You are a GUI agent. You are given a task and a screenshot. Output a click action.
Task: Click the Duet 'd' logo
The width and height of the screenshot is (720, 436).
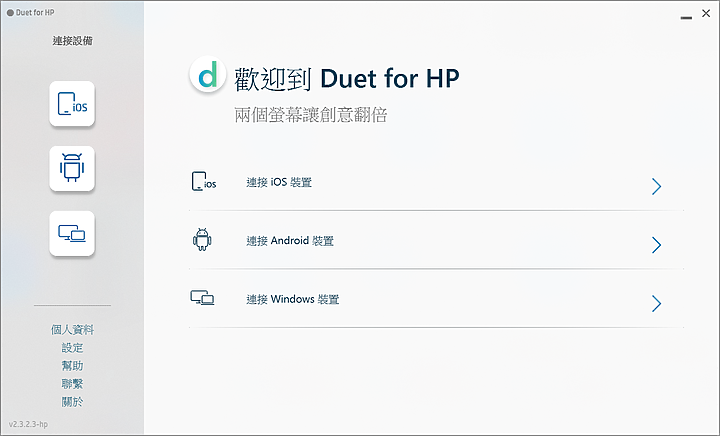pyautogui.click(x=208, y=74)
